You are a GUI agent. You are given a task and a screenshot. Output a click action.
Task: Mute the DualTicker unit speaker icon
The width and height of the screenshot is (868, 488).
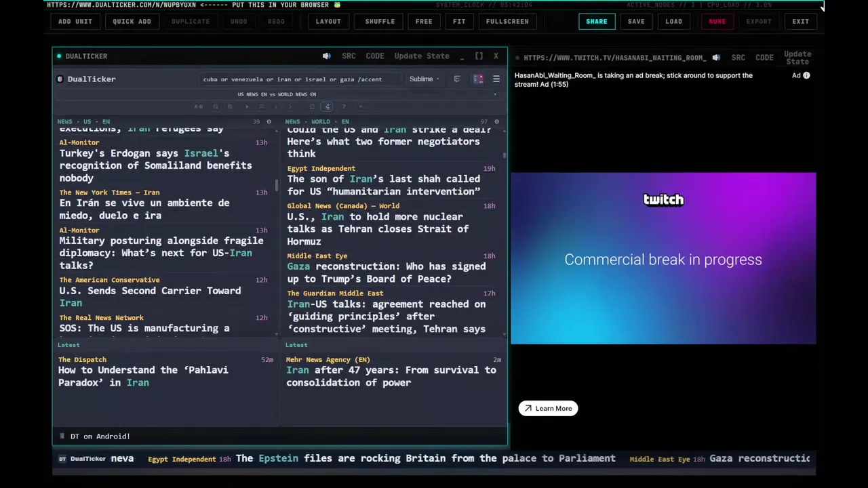[x=326, y=56]
